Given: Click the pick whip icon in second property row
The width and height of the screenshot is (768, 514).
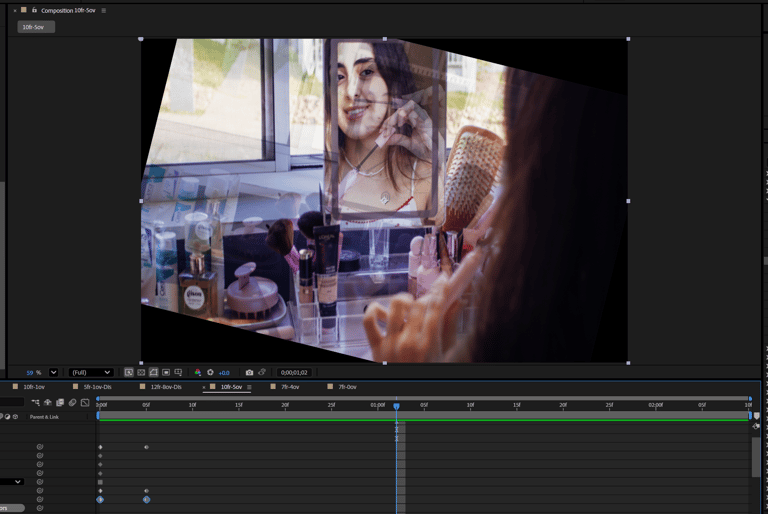Looking at the screenshot, I should point(40,456).
